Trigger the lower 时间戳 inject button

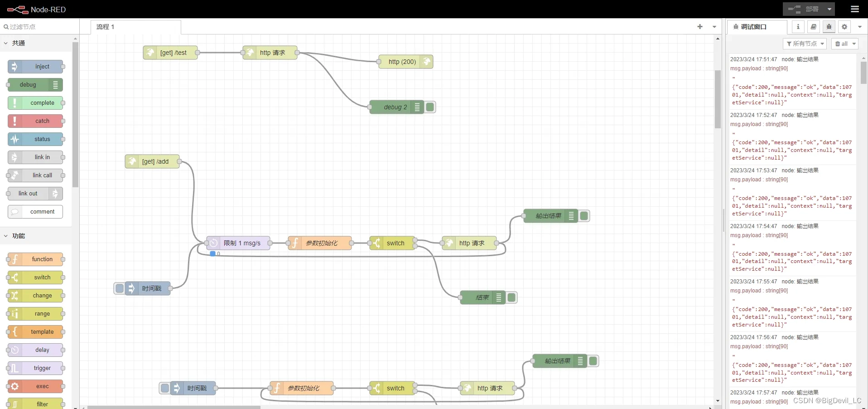[165, 388]
